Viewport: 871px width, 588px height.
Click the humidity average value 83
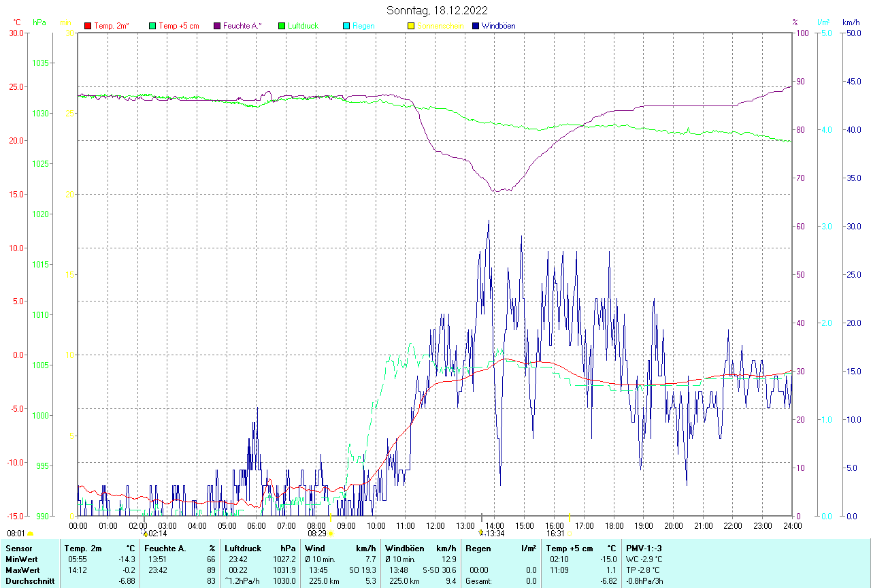coord(212,581)
